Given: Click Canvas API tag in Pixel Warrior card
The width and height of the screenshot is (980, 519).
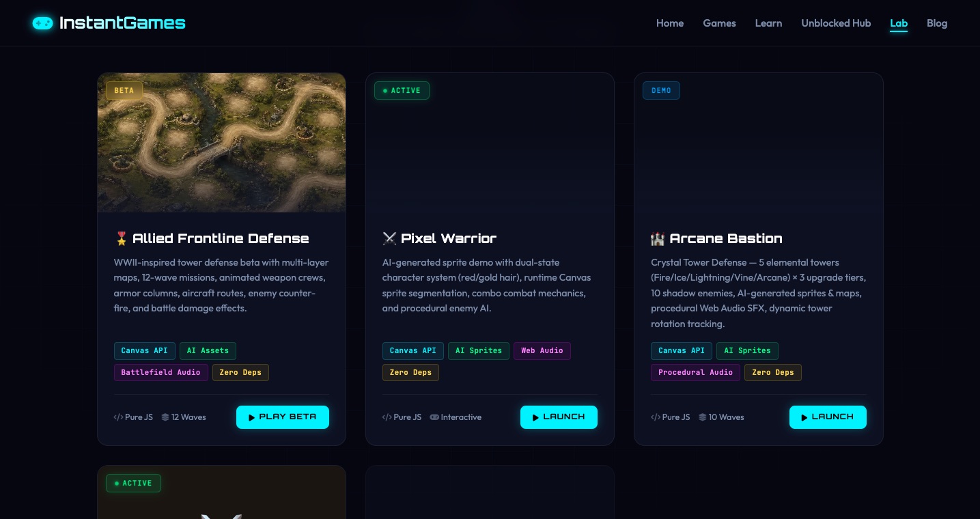Looking at the screenshot, I should tap(413, 351).
